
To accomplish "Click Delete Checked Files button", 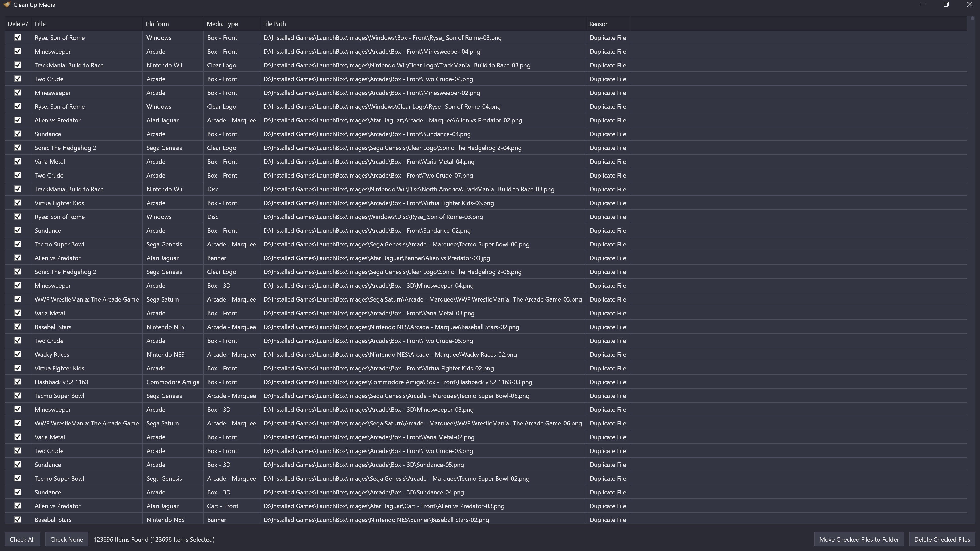I will 942,539.
